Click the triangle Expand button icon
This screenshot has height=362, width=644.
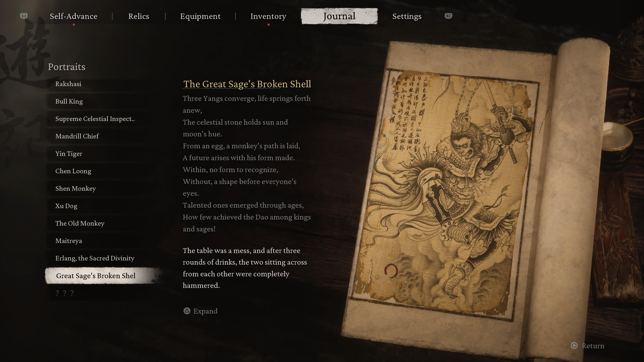[x=187, y=311]
